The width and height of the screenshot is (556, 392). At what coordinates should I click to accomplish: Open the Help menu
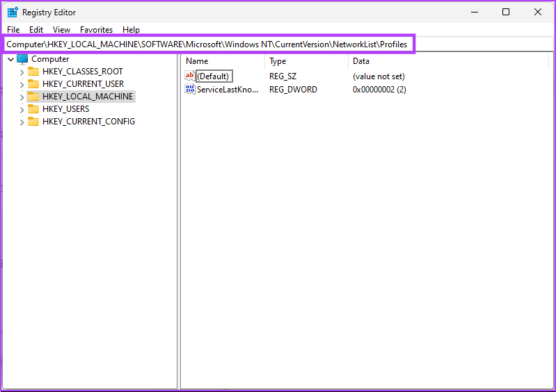[x=132, y=30]
